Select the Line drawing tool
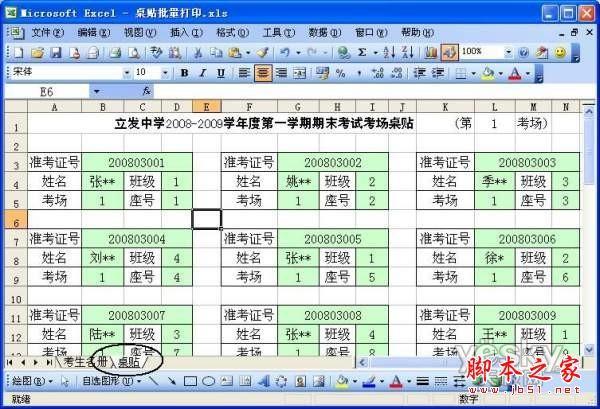600x409 pixels. (153, 381)
